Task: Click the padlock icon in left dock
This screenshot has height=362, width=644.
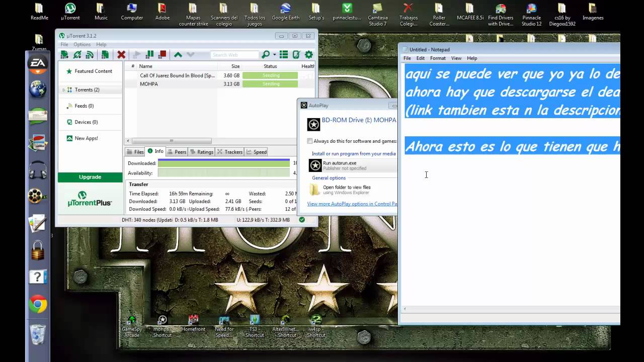Action: point(38,250)
